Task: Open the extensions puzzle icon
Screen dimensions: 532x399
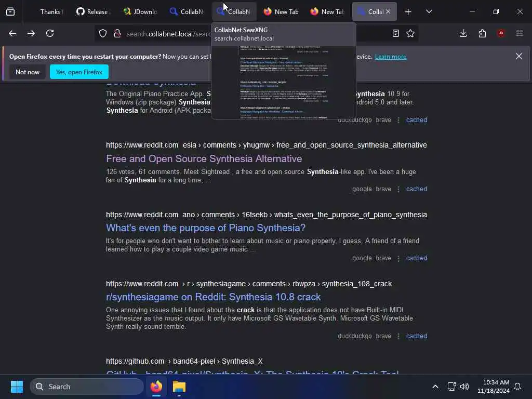Action: (482, 33)
